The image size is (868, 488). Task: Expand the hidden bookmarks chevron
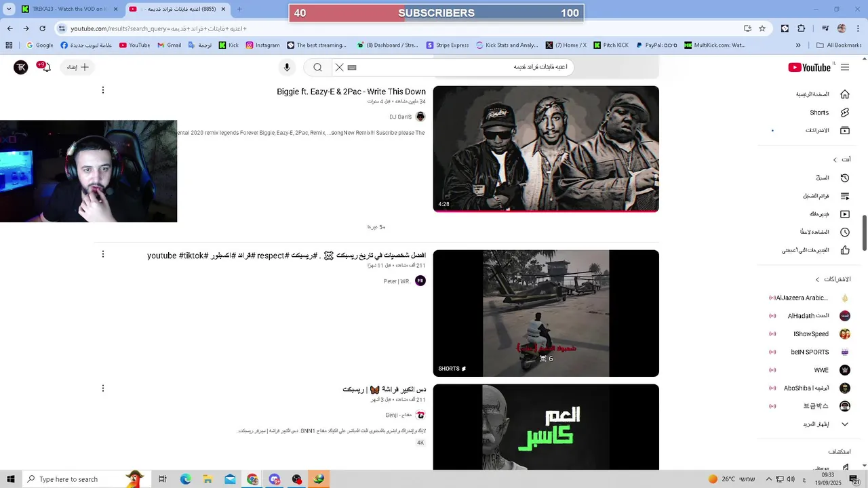pos(798,45)
